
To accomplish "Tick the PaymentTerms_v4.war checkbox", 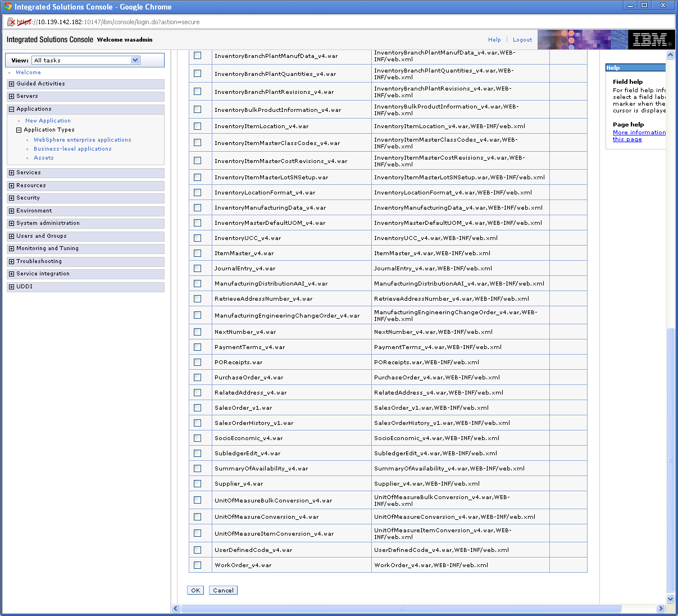I will click(x=197, y=347).
